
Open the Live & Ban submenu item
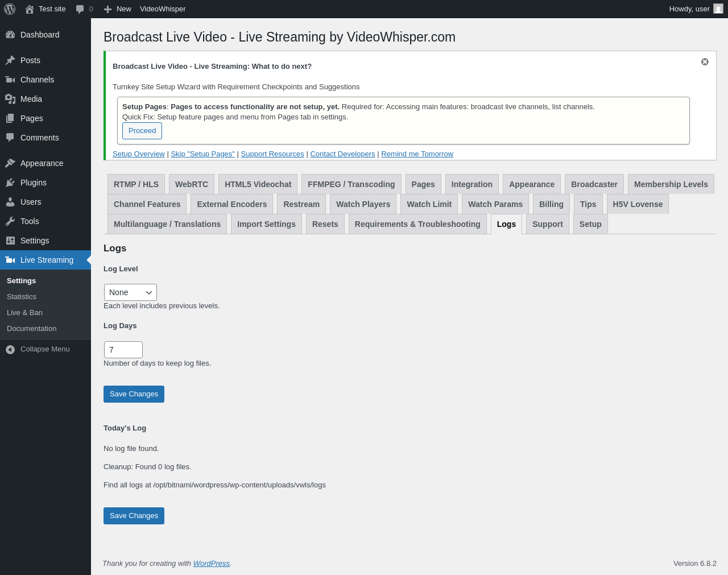coord(45,313)
